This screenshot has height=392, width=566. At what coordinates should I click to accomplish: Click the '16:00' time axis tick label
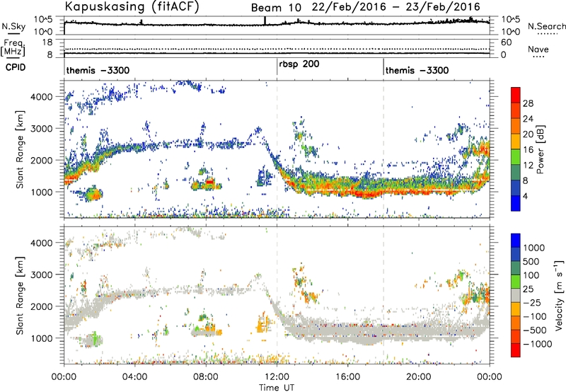click(x=347, y=377)
